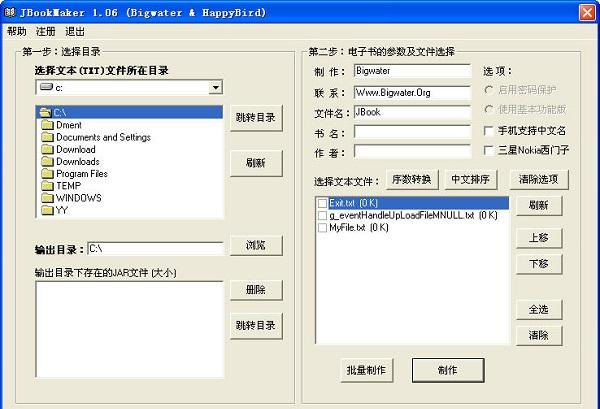Click the Program Files folder icon
The width and height of the screenshot is (600, 409).
47,174
